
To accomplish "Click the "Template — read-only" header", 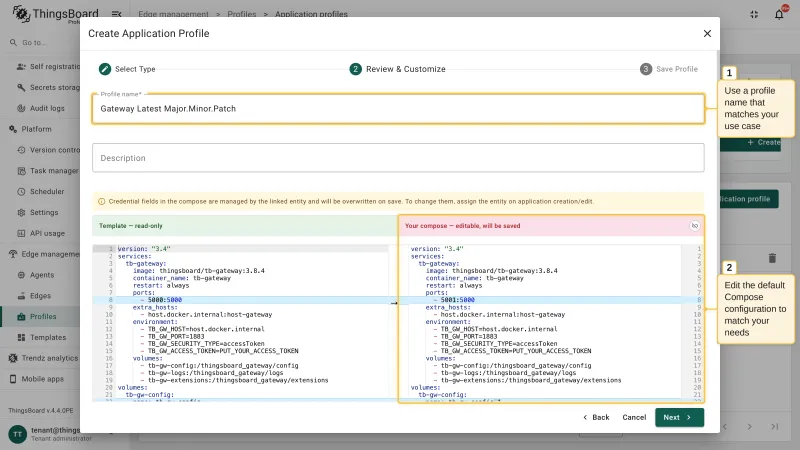I will (x=131, y=226).
